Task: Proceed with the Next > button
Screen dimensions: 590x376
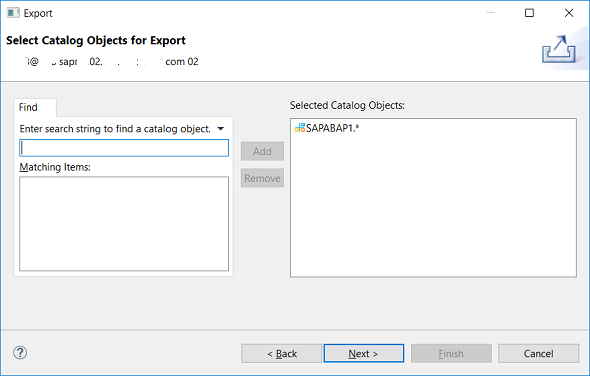Action: 364,353
